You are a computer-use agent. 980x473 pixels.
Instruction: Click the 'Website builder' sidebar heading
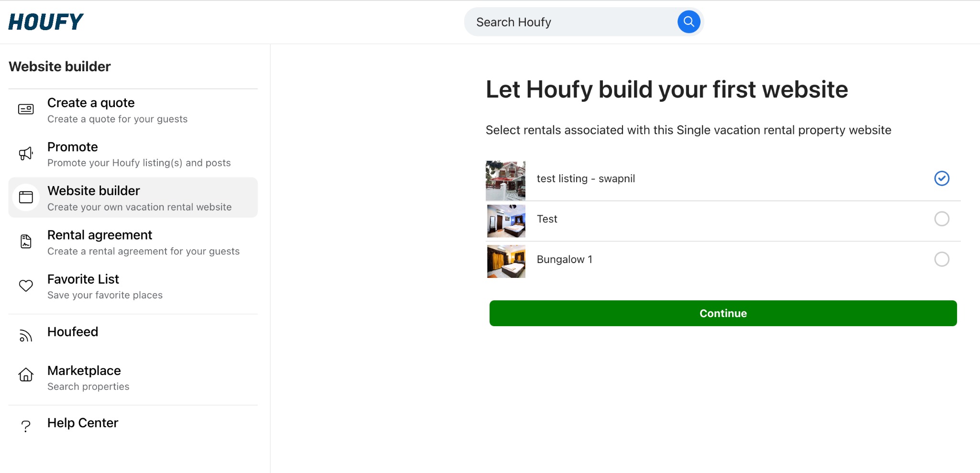[x=59, y=66]
